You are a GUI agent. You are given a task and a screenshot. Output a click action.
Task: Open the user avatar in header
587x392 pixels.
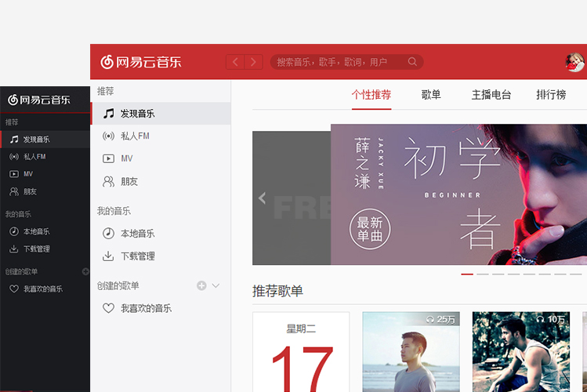574,62
